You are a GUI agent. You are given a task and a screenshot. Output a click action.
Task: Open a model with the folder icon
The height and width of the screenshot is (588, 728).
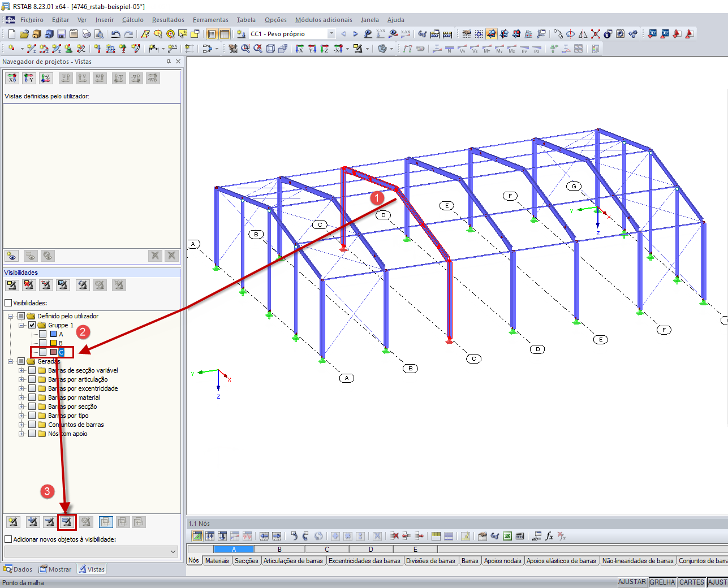tap(24, 34)
